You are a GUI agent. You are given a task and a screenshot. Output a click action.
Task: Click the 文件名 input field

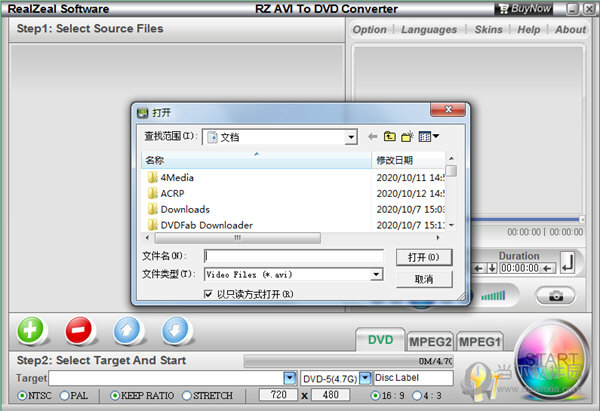point(294,256)
